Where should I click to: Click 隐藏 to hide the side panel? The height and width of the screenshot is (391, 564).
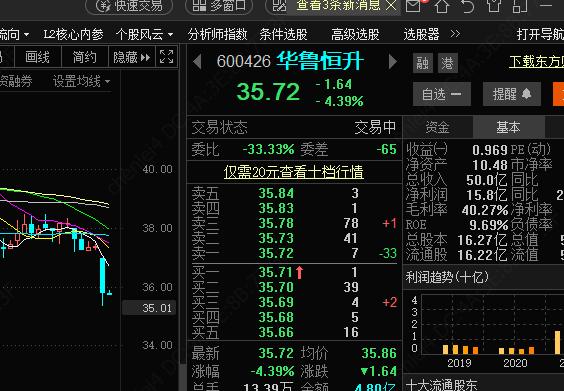[x=132, y=57]
